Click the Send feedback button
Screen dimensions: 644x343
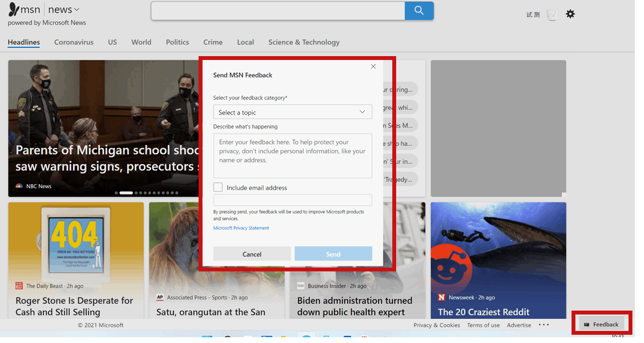(333, 254)
